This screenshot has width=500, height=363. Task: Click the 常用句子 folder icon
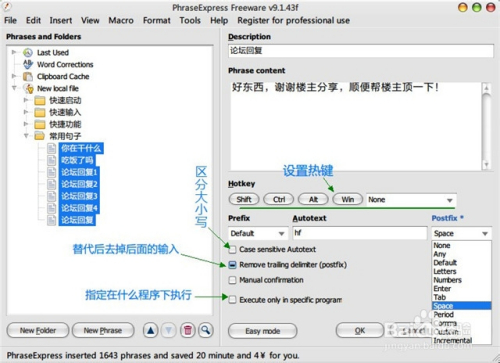coord(40,136)
